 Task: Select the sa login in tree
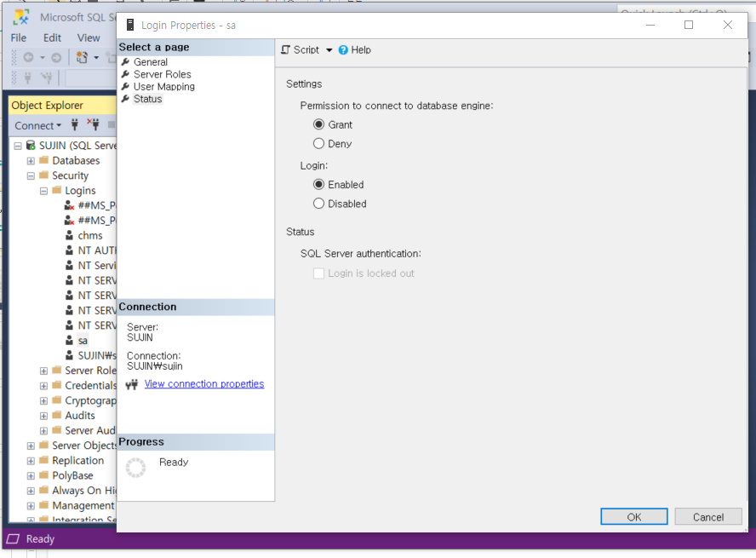83,341
